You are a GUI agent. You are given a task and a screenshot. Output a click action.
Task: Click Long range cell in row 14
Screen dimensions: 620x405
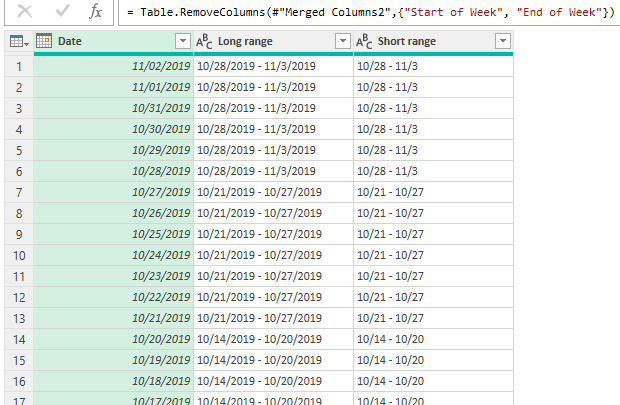[274, 339]
